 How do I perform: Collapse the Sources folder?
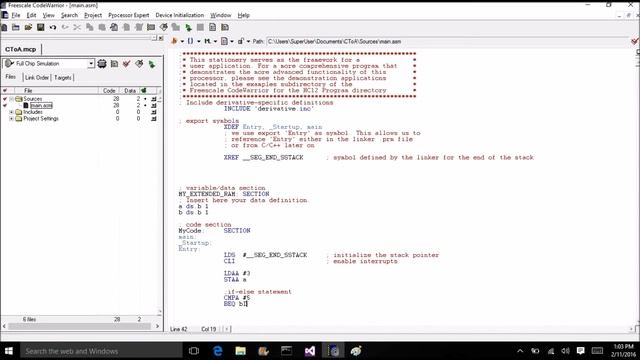coord(11,99)
